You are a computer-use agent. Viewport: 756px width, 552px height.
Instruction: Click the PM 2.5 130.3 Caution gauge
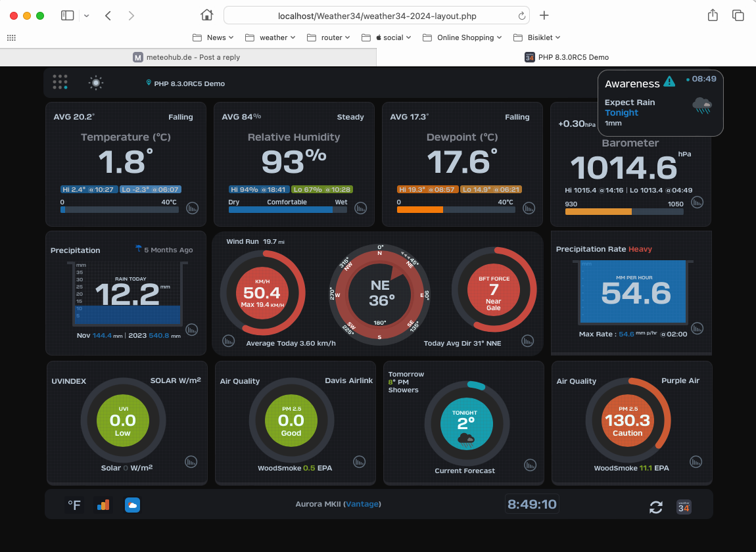pyautogui.click(x=627, y=421)
